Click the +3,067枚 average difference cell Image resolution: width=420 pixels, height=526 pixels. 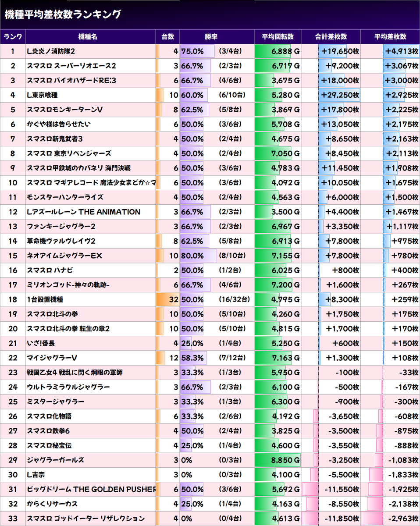[390, 66]
